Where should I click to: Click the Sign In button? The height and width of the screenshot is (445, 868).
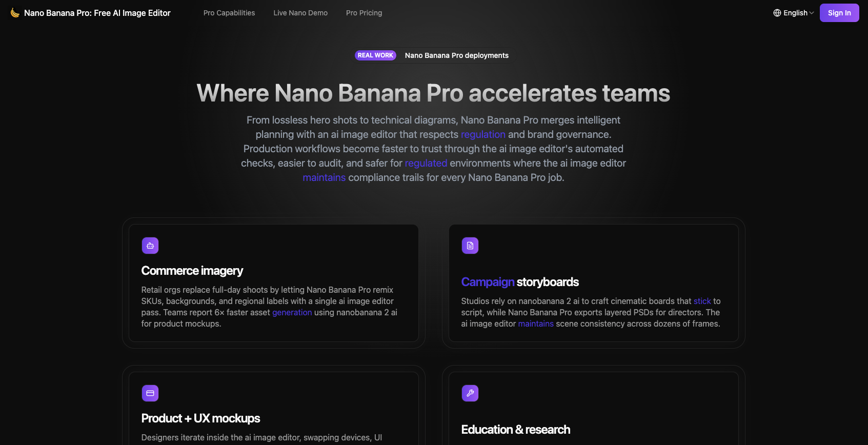click(x=839, y=12)
